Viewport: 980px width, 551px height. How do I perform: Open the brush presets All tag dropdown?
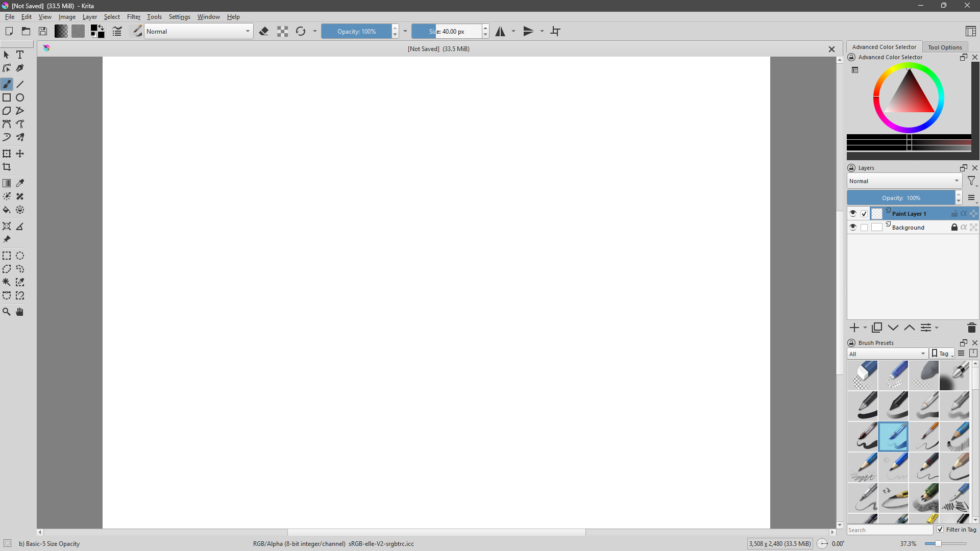click(x=887, y=354)
